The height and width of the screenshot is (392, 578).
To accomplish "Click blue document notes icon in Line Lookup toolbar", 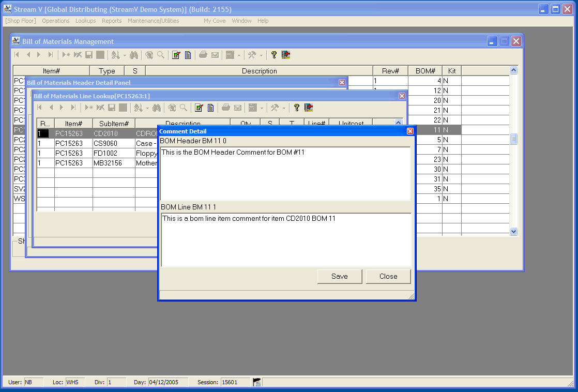I will 211,108.
